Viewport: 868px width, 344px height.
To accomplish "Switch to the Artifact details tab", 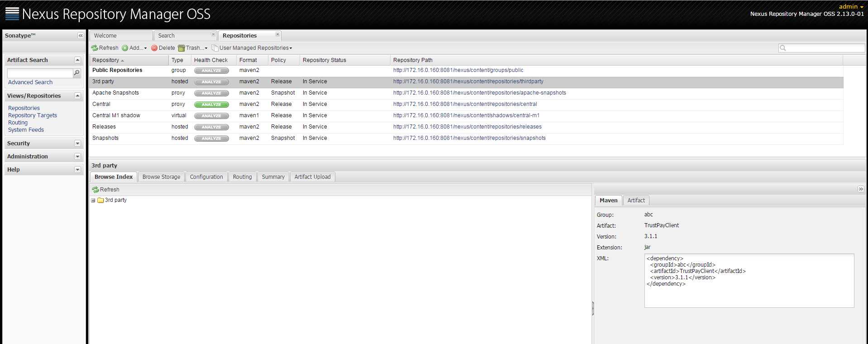I will [636, 201].
